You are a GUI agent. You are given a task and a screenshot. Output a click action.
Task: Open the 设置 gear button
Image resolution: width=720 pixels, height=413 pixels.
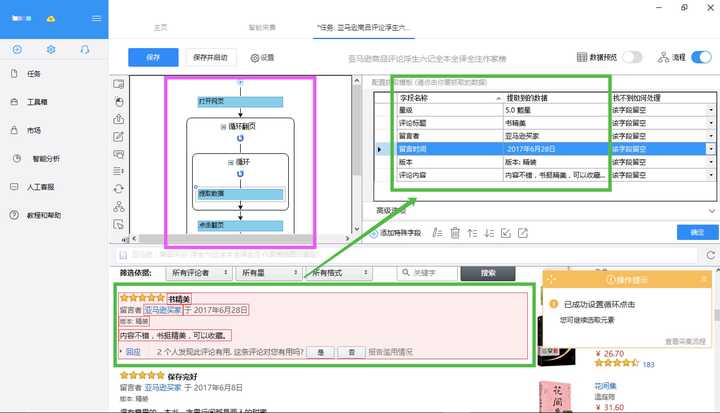coord(262,58)
